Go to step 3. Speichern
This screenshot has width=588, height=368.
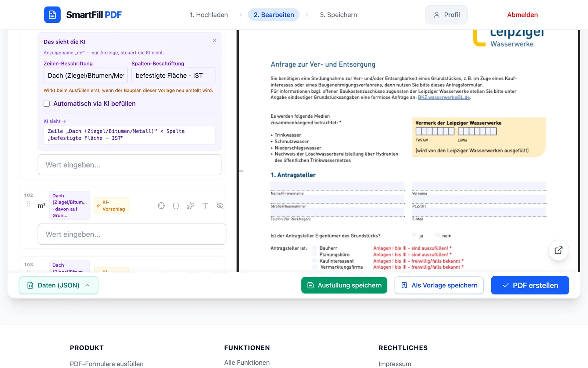pyautogui.click(x=338, y=15)
